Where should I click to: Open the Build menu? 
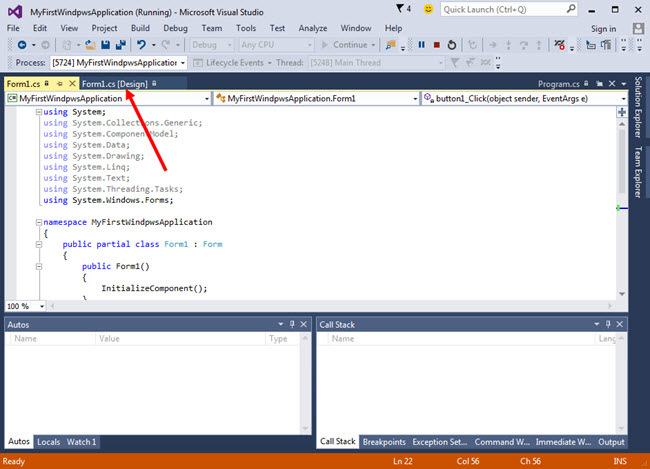point(140,28)
